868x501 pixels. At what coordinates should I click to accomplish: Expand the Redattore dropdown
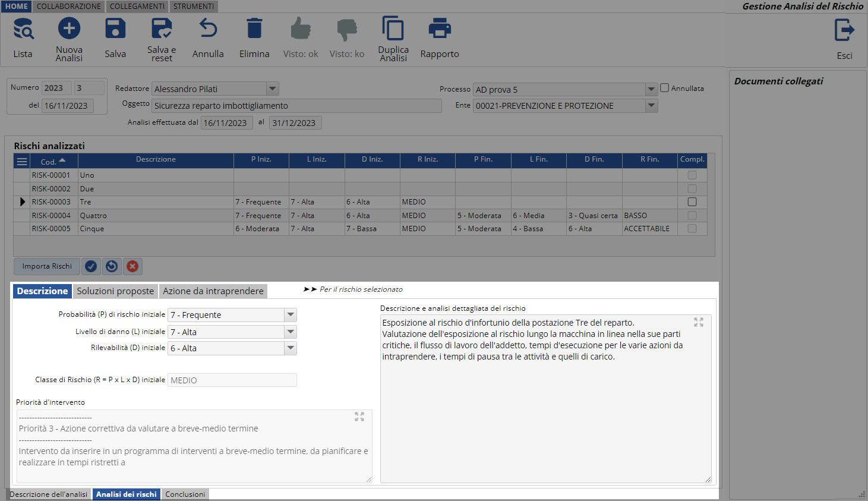click(x=272, y=89)
